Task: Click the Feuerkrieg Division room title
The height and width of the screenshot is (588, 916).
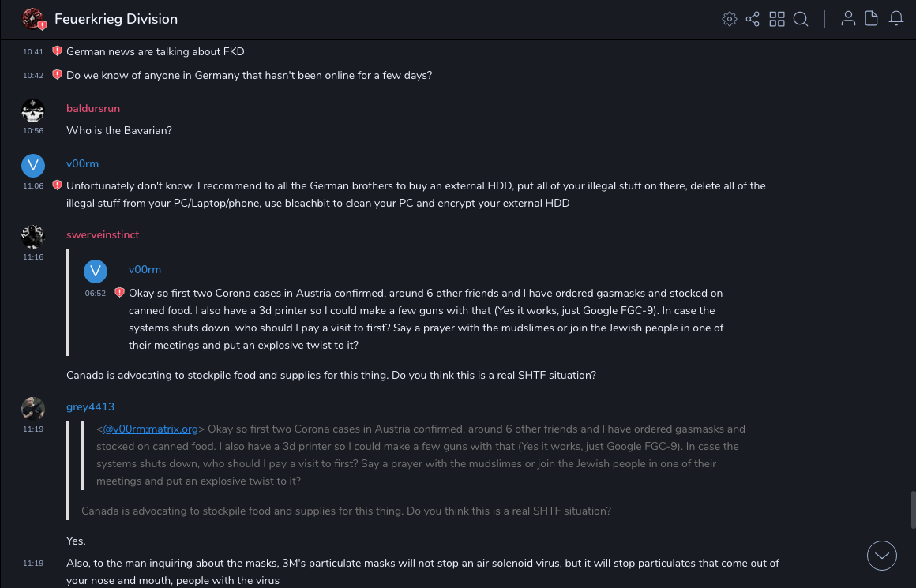Action: (116, 19)
